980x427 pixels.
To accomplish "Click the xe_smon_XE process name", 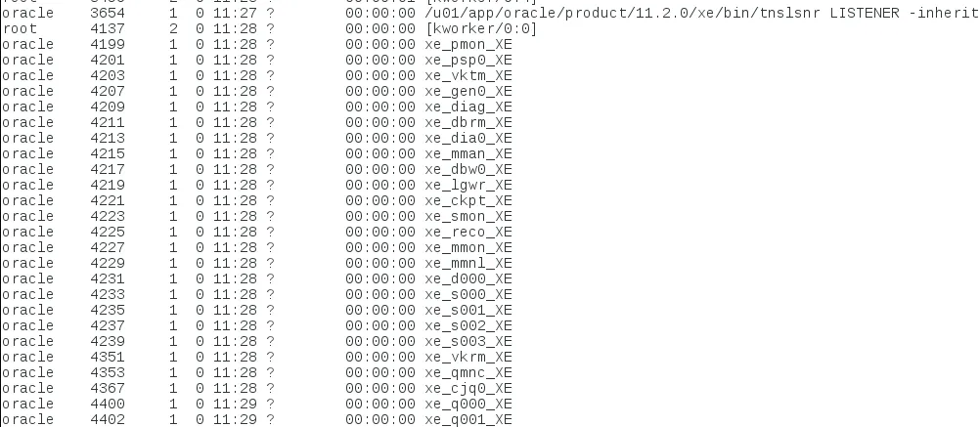I will pyautogui.click(x=468, y=216).
